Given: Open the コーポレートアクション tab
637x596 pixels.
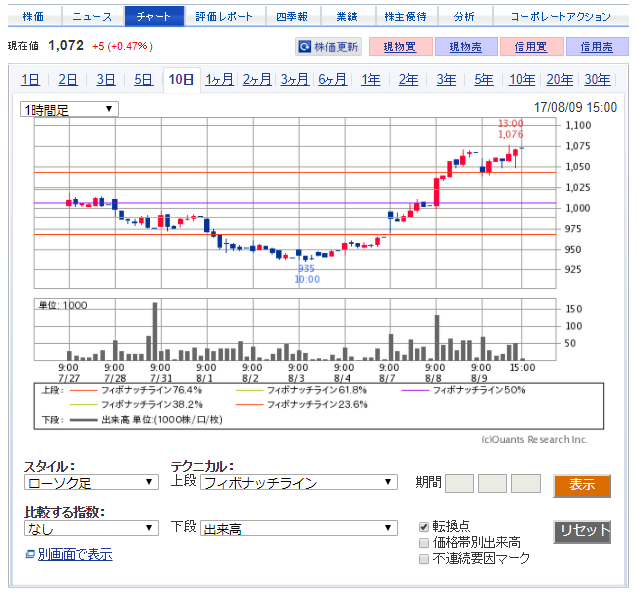Looking at the screenshot, I should [x=561, y=17].
